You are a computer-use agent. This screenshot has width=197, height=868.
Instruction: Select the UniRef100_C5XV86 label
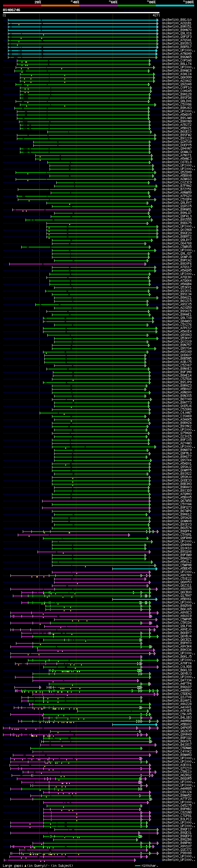pos(176,104)
